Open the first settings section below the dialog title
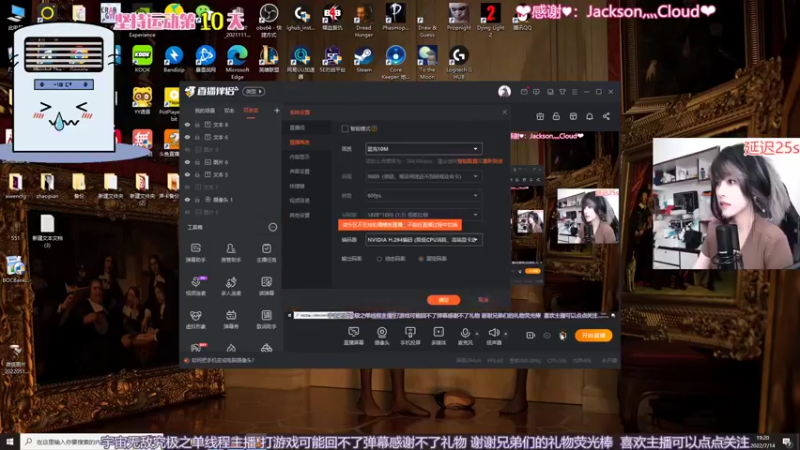 (x=297, y=128)
